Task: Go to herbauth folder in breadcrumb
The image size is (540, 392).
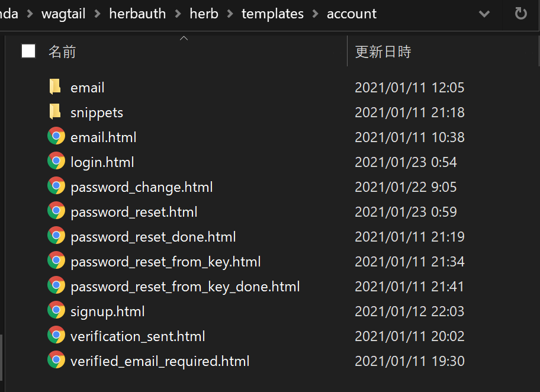Action: 137,14
